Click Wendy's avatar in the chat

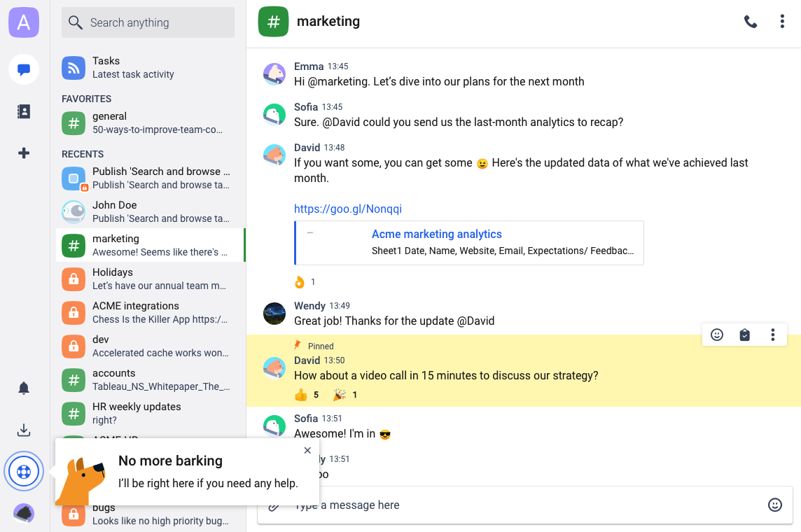click(x=274, y=314)
